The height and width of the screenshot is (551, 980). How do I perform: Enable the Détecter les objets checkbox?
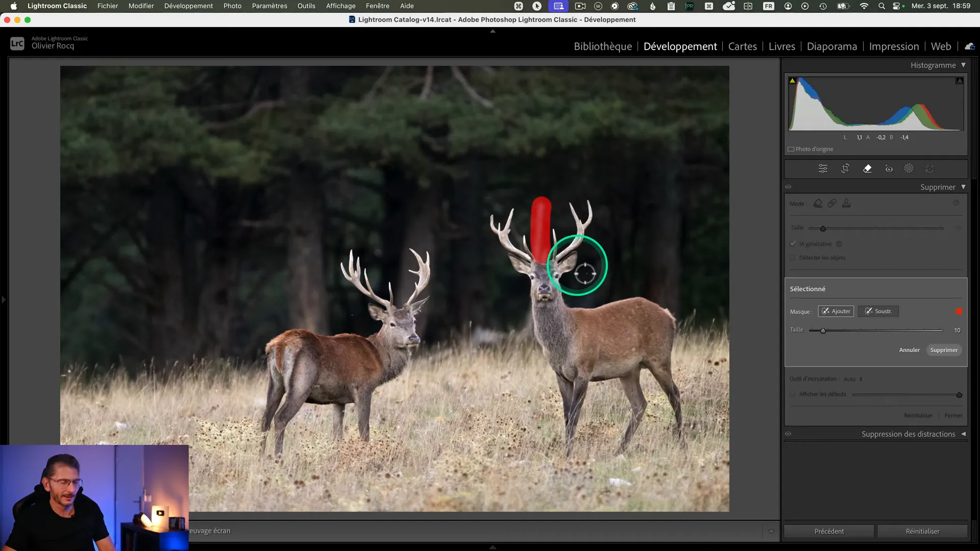(x=793, y=258)
